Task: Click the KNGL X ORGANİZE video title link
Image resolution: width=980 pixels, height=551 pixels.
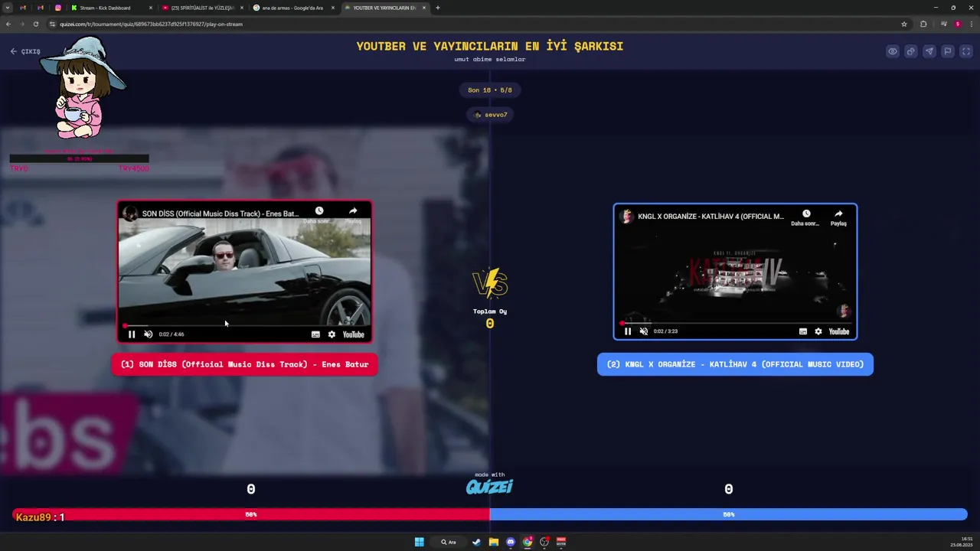Action: (710, 217)
